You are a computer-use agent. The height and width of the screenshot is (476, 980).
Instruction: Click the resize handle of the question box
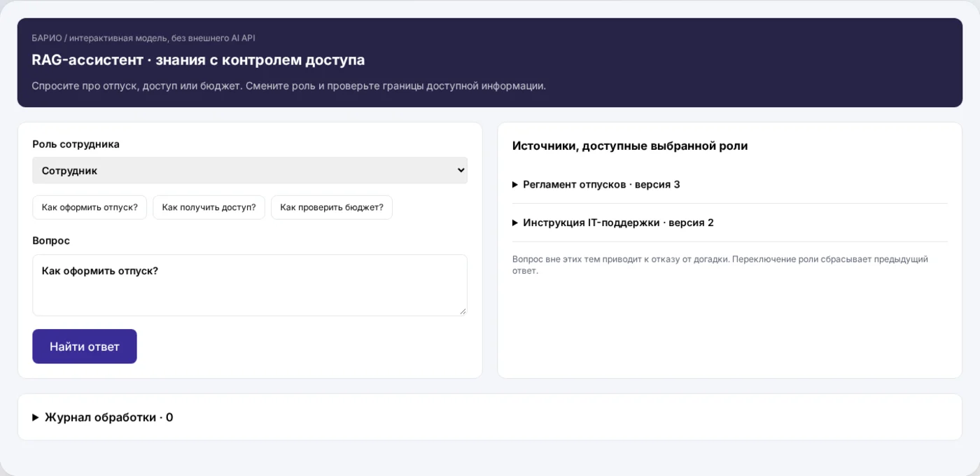point(463,311)
